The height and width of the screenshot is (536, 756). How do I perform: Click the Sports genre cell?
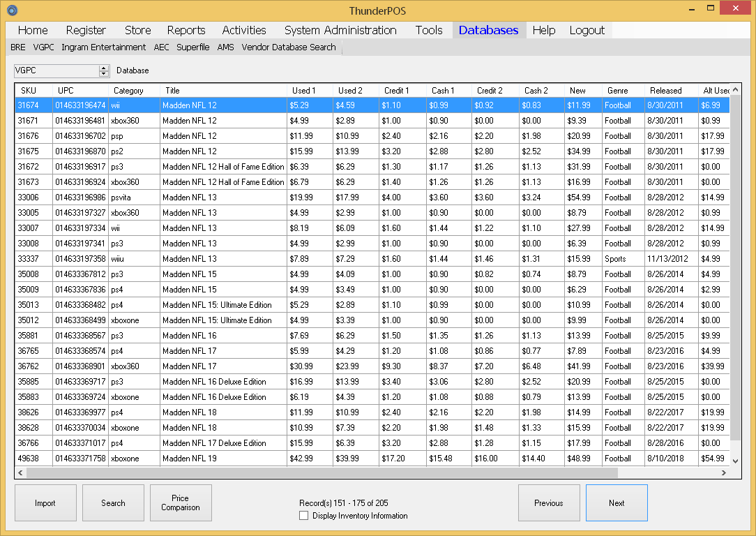pos(623,259)
